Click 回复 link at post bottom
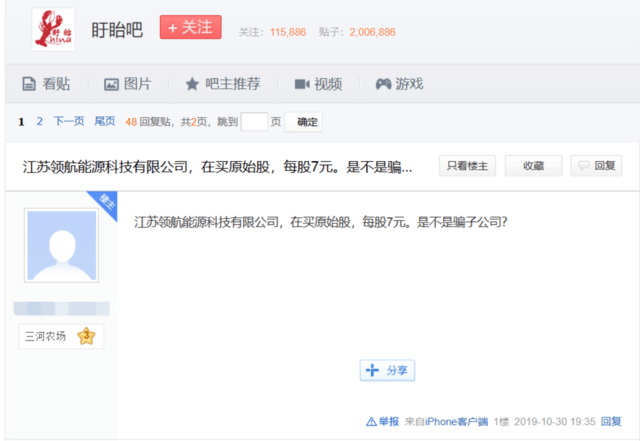Image resolution: width=640 pixels, height=441 pixels. 611,421
